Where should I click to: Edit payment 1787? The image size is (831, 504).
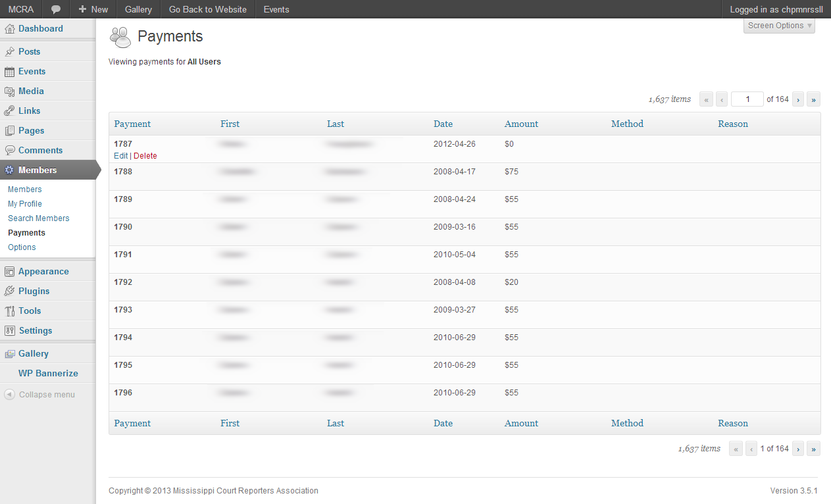pyautogui.click(x=120, y=156)
